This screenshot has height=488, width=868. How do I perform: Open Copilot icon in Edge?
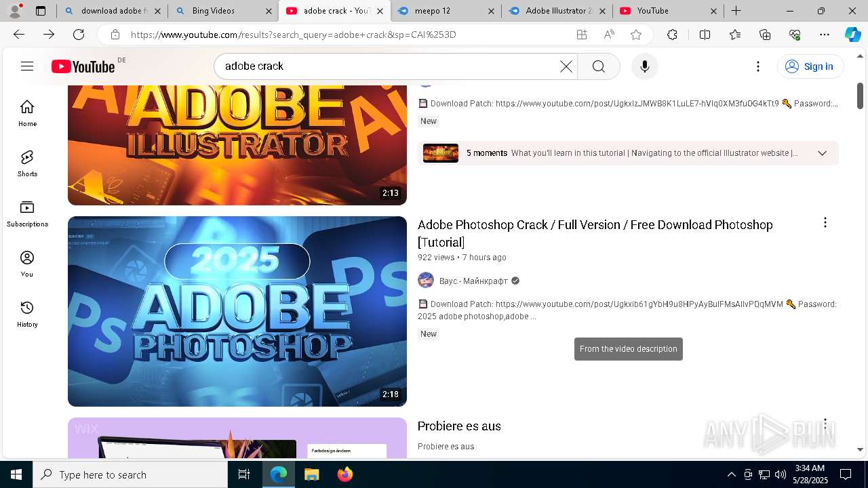pyautogui.click(x=852, y=35)
